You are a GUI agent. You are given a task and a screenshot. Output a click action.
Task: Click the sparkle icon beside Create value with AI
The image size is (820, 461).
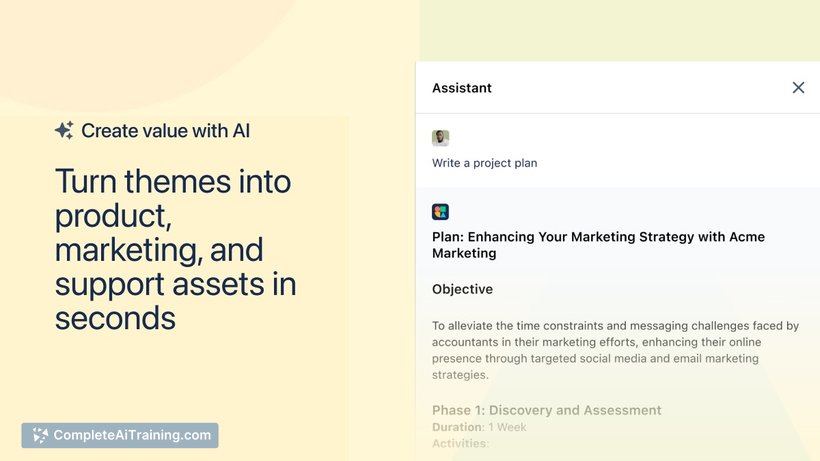(x=64, y=130)
